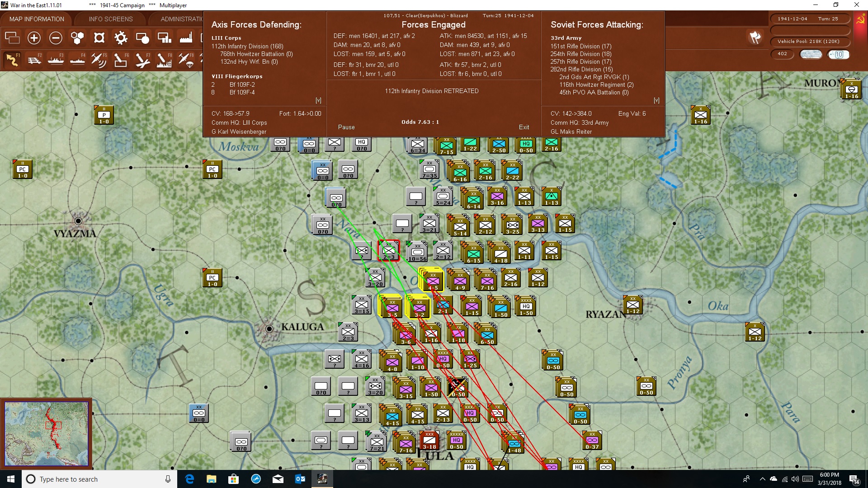The width and height of the screenshot is (868, 488).
Task: Select the yellow-highlighted 4-5 Soviet unit
Action: click(432, 280)
